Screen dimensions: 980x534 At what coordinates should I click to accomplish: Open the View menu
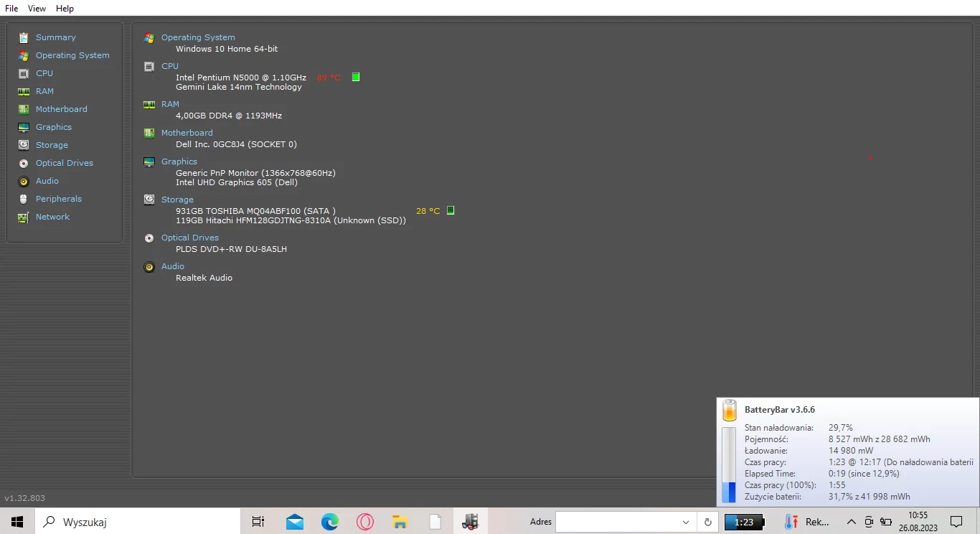click(36, 8)
